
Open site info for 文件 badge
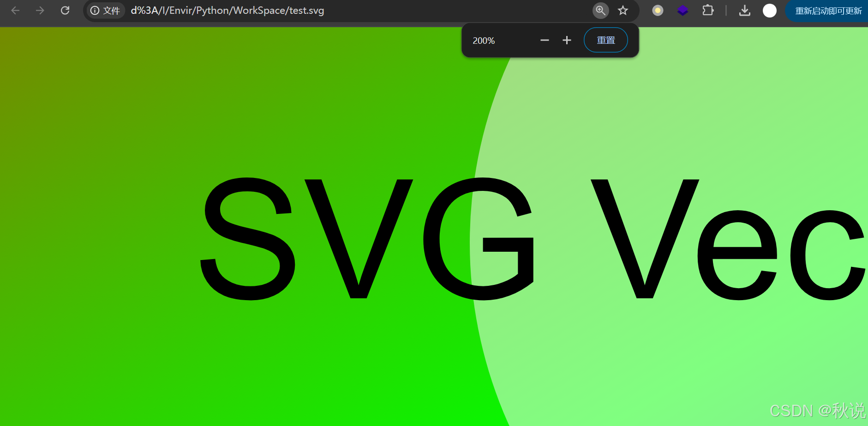(x=105, y=11)
